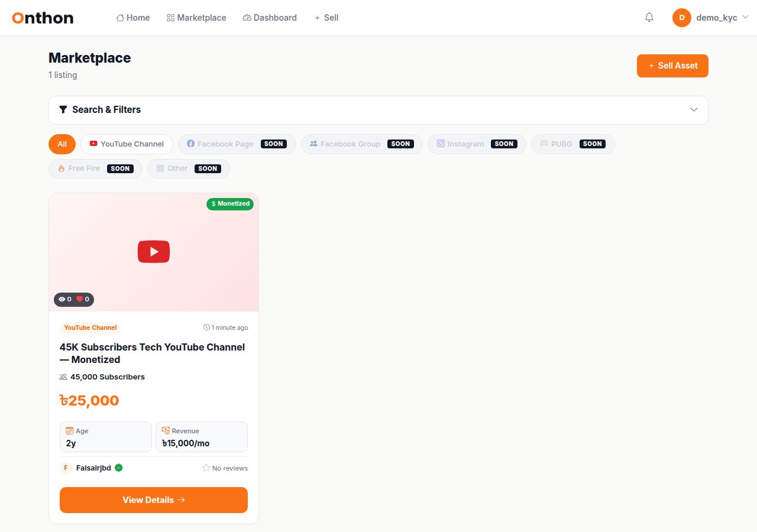The height and width of the screenshot is (532, 757).
Task: Expand the Search & Filters panel chevron
Action: point(694,110)
